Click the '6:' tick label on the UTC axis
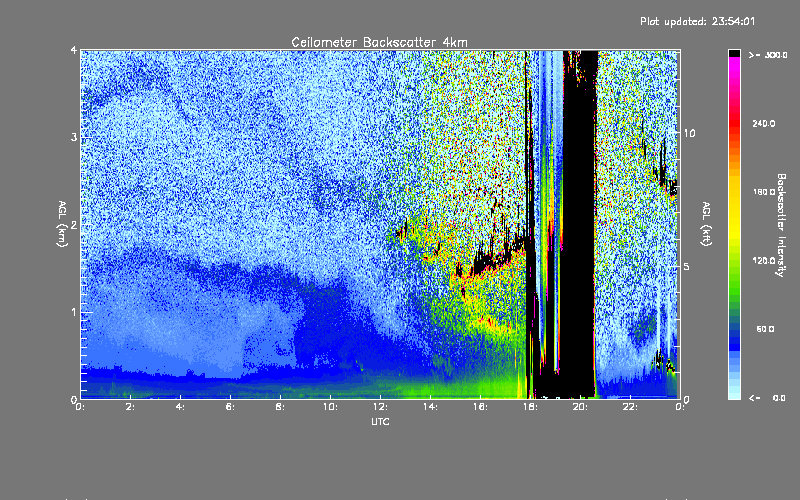The width and height of the screenshot is (800, 500). (x=231, y=407)
